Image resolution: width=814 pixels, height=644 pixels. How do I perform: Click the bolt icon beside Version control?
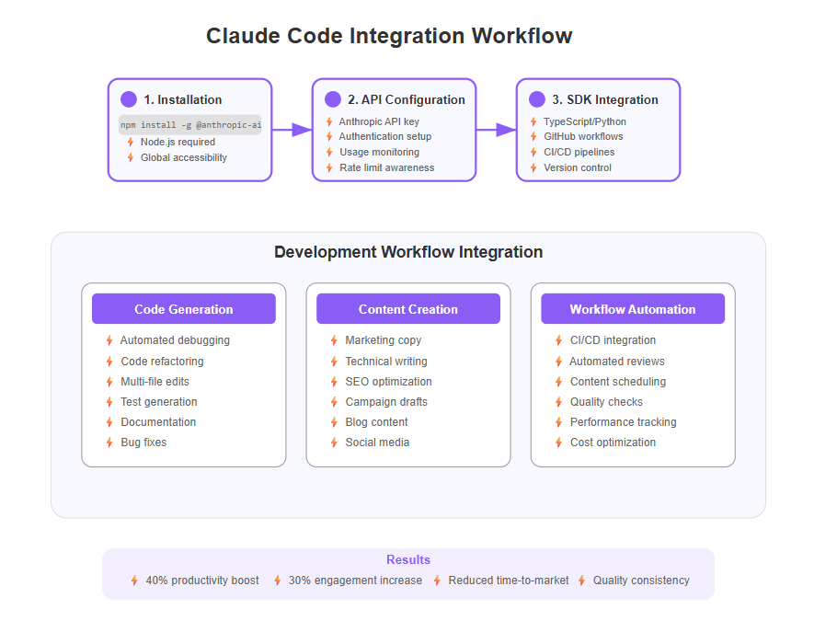(x=533, y=167)
